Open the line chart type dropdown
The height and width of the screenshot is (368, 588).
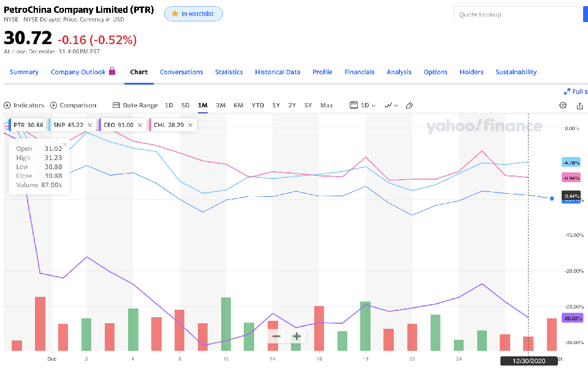(x=391, y=105)
